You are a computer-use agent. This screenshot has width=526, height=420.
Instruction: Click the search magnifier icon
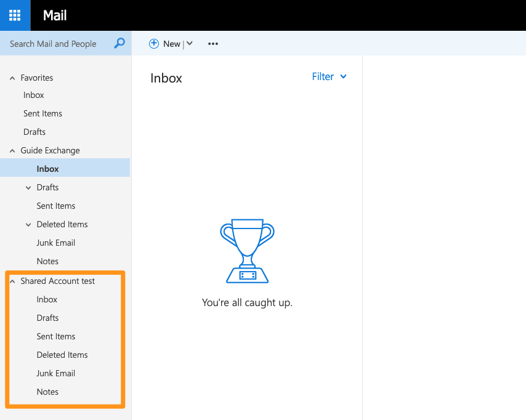[119, 43]
